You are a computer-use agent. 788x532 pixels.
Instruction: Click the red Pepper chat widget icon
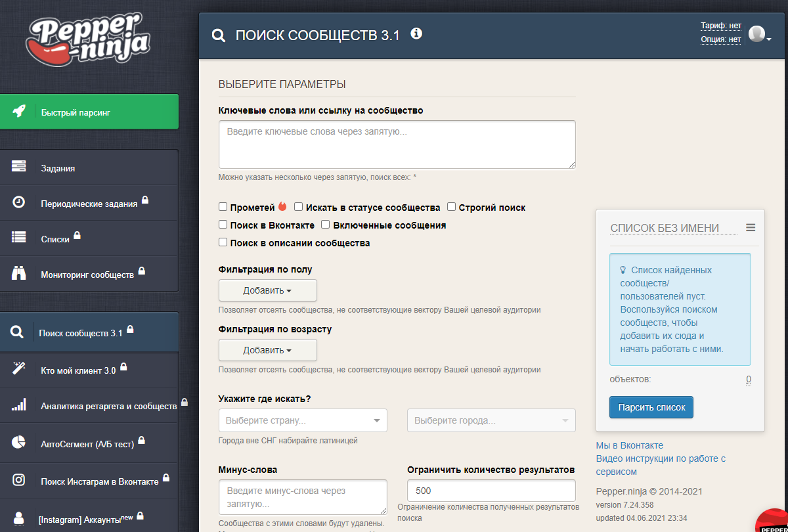coord(773,522)
